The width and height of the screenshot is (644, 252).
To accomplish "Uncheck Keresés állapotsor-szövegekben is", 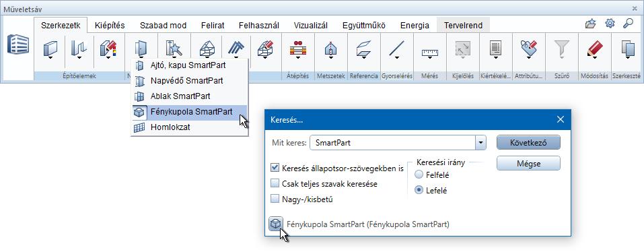I will coord(275,168).
